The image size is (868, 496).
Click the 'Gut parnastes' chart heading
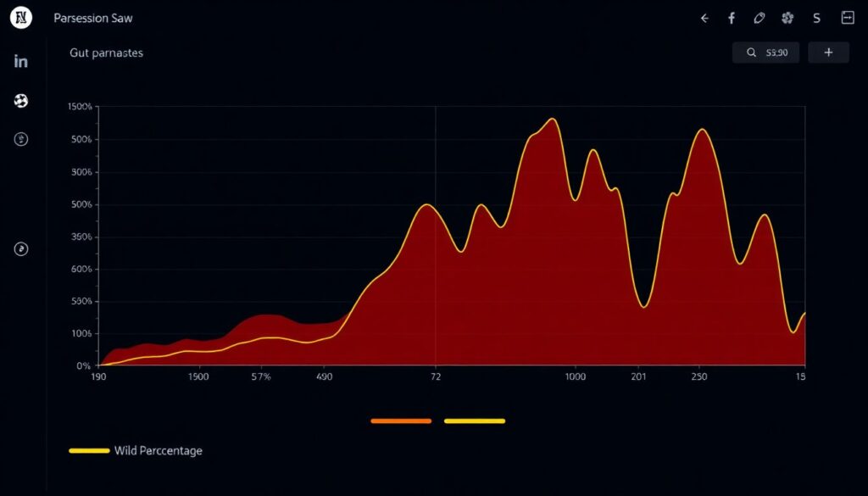coord(106,53)
